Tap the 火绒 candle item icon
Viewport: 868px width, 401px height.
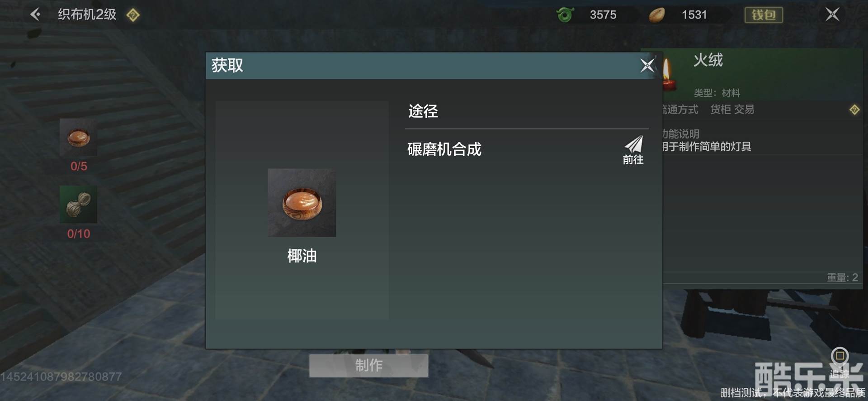668,75
